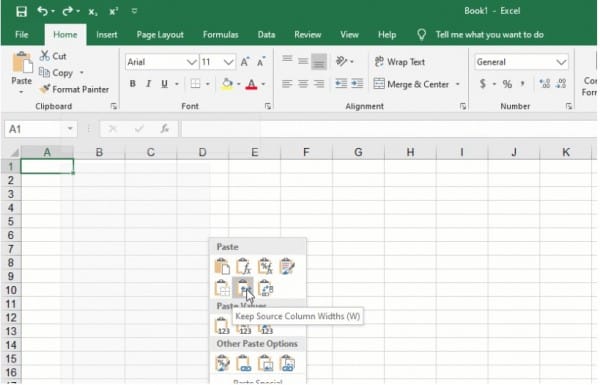The image size is (600, 385).
Task: Click Increase Decimal icon
Action: 545,83
